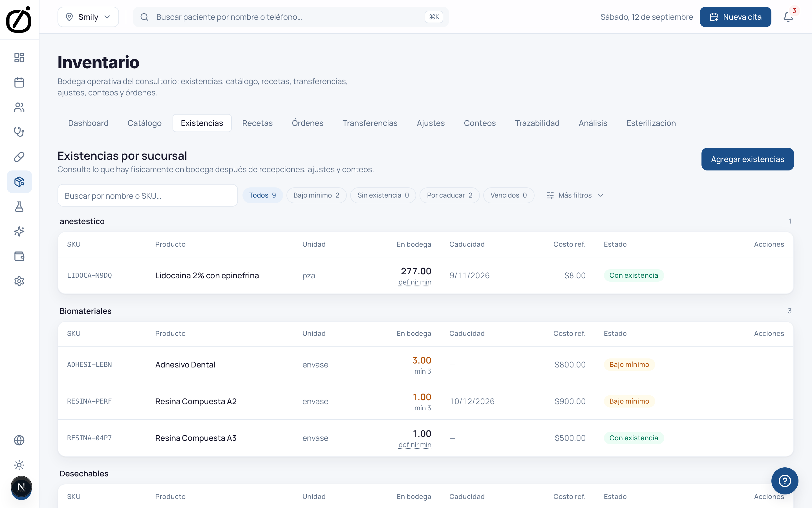
Task: Open the pill icon in sidebar
Action: (19, 157)
